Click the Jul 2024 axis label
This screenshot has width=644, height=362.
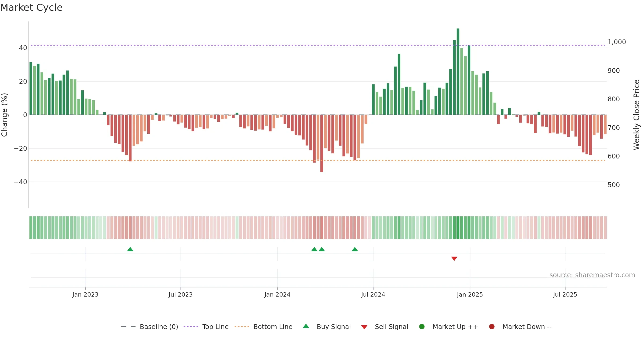[x=373, y=294]
